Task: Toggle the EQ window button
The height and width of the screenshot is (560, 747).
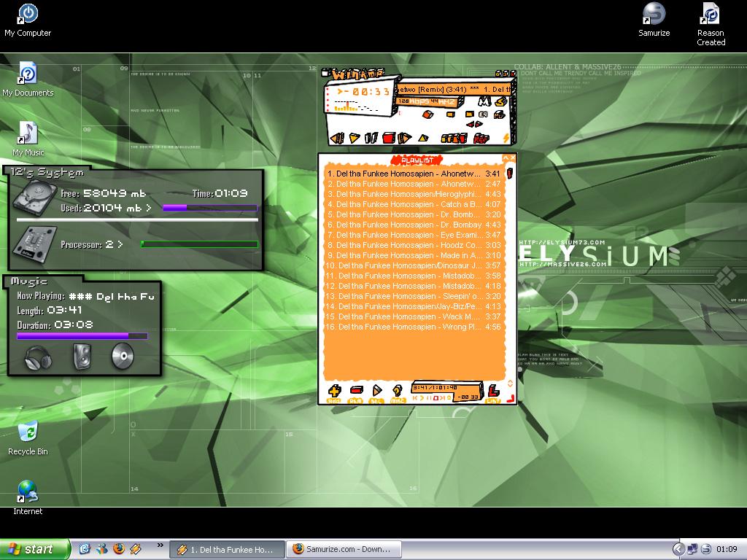Action: pos(483,114)
